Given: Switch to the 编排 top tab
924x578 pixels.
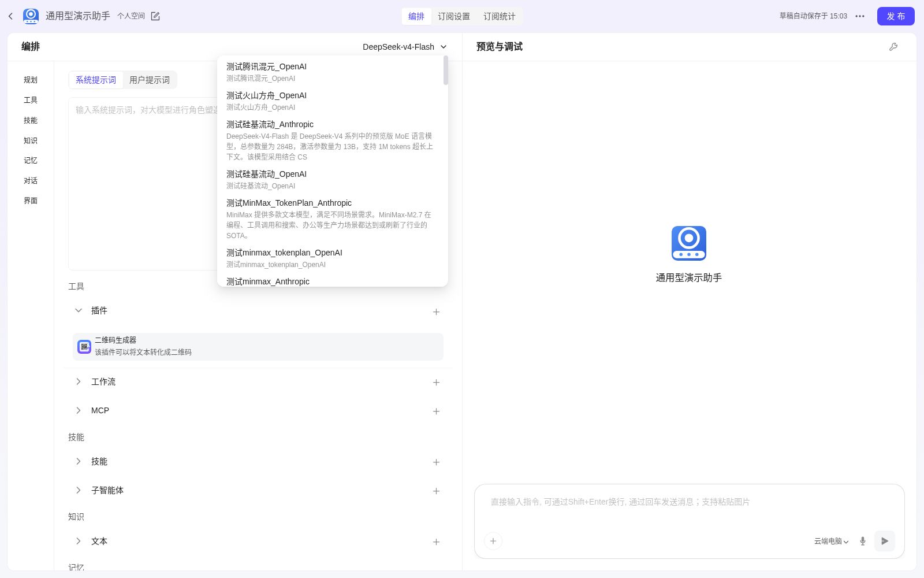Looking at the screenshot, I should [416, 16].
